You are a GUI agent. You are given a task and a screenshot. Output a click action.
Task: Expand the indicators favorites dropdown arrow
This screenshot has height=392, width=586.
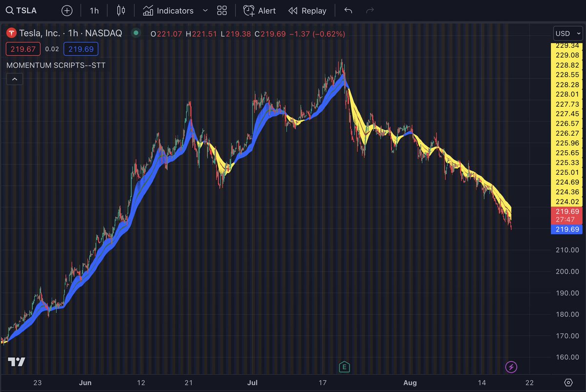(x=205, y=10)
